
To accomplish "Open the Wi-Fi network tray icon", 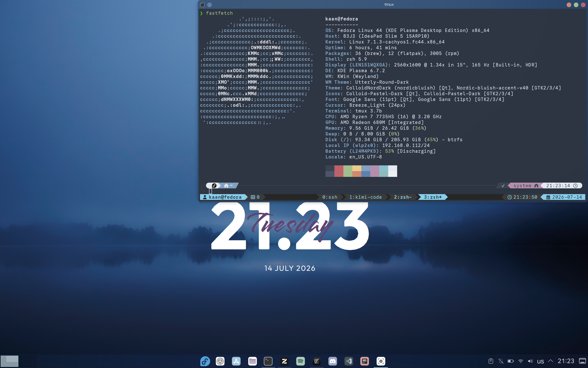I will tap(521, 361).
